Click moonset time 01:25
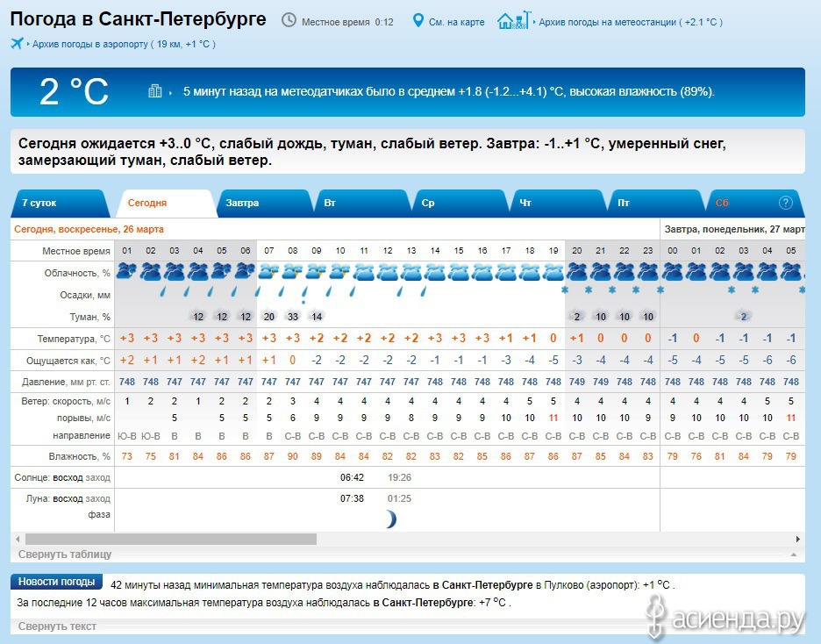821x644 pixels. (399, 498)
